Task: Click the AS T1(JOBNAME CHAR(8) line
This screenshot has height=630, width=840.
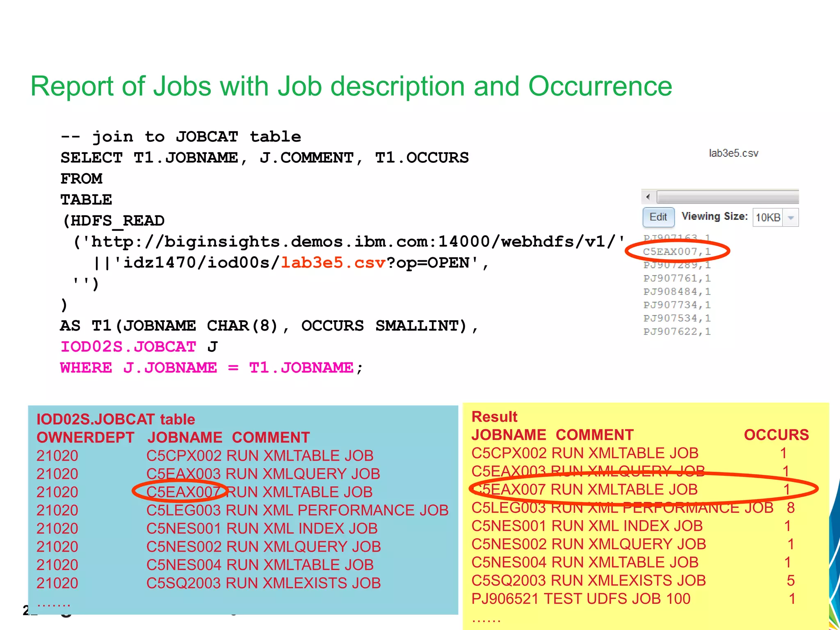Action: [x=269, y=326]
